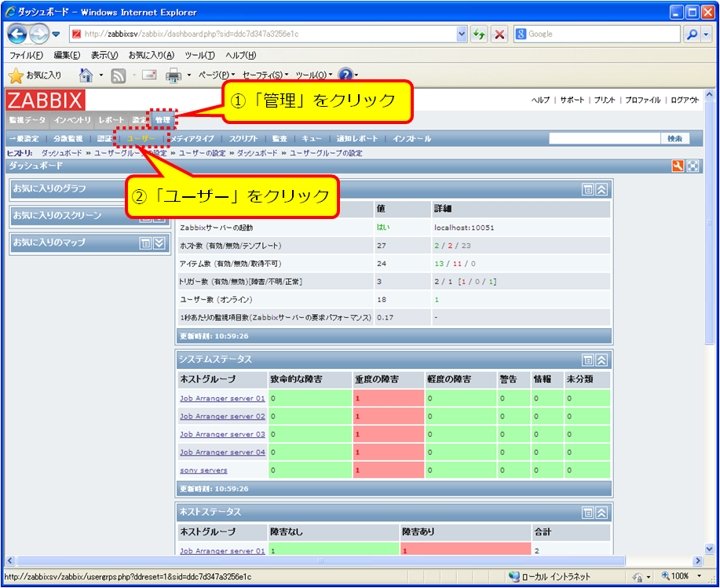
Task: Open menu icon in お気に入りのマップ panel
Action: (145, 243)
